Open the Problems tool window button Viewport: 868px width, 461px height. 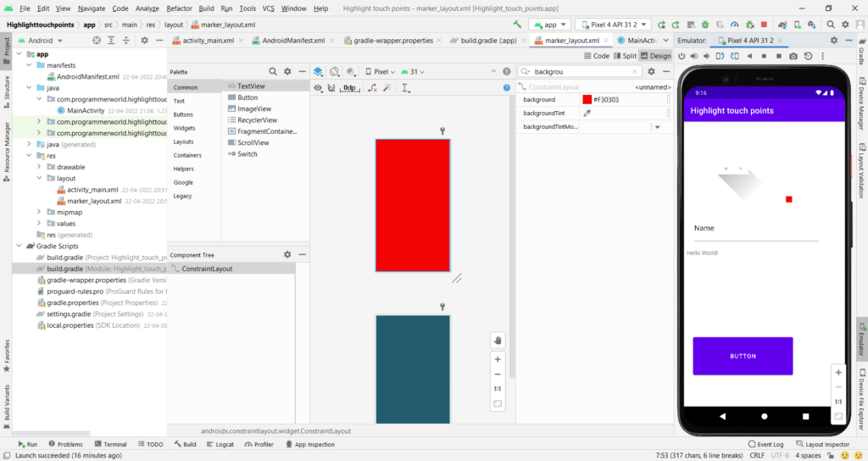[65, 444]
